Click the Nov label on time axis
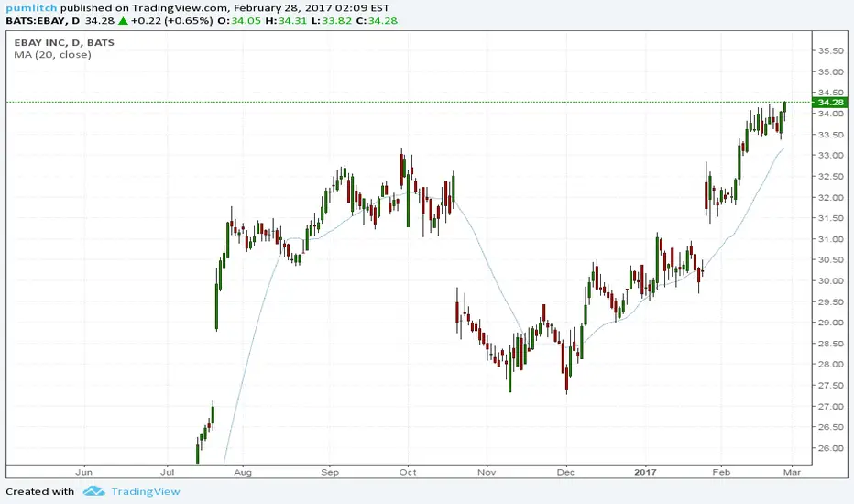 coord(487,472)
